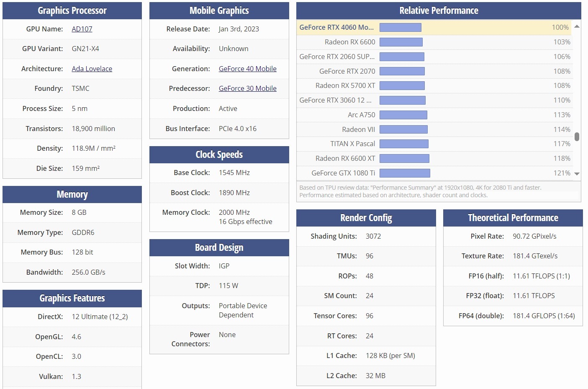Click the 128 bit memory bus value
The image size is (588, 389).
[x=82, y=252]
